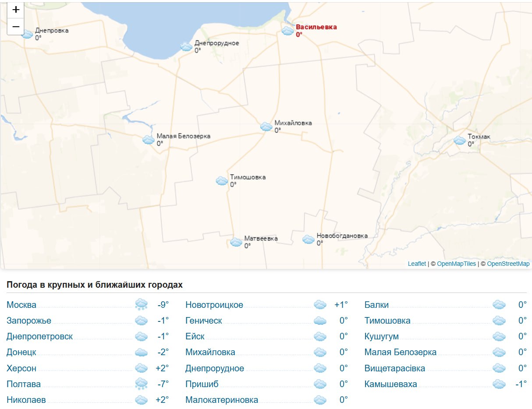Zoom out on the map
This screenshot has height=409, width=532.
[x=16, y=27]
